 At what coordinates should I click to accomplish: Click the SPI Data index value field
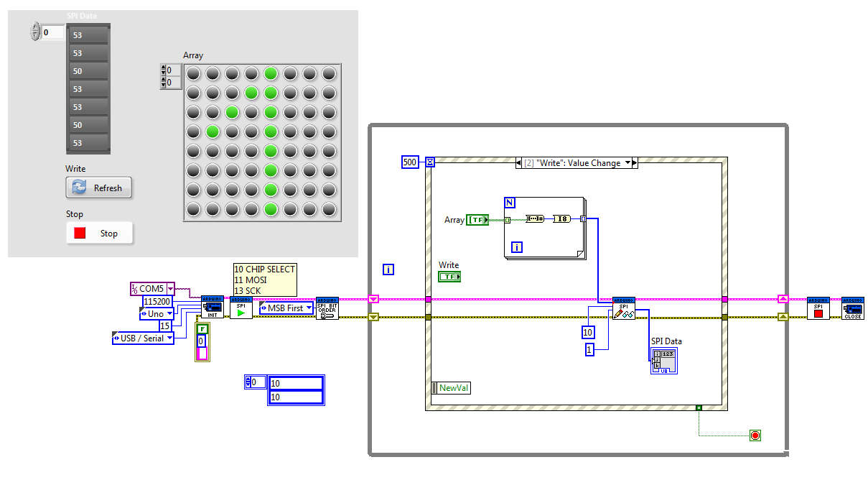tap(52, 32)
